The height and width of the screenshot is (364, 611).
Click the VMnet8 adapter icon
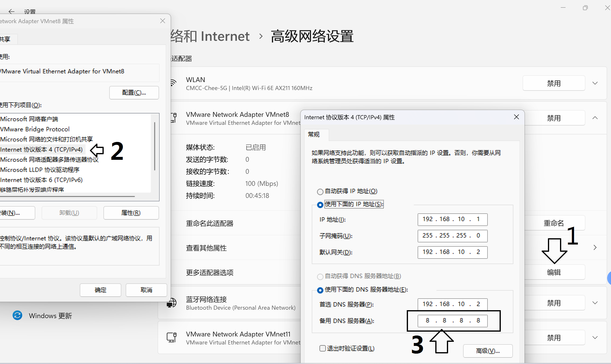tap(174, 118)
